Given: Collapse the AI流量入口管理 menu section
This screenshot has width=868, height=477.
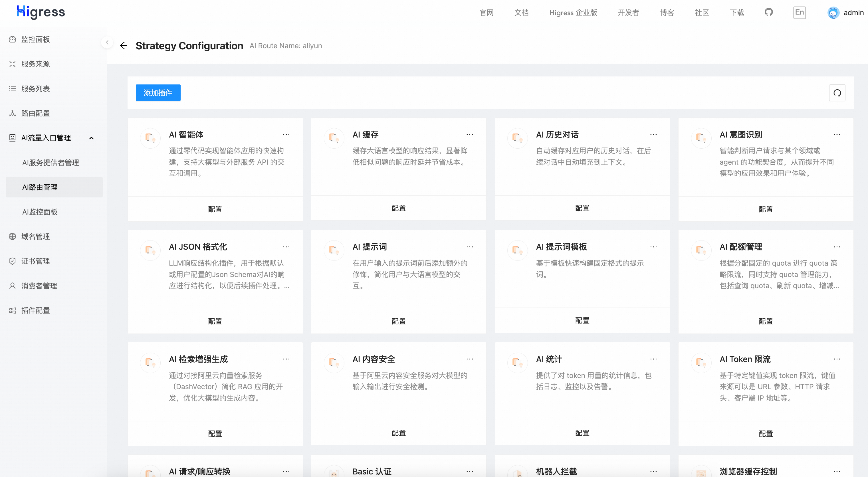Looking at the screenshot, I should (x=91, y=138).
